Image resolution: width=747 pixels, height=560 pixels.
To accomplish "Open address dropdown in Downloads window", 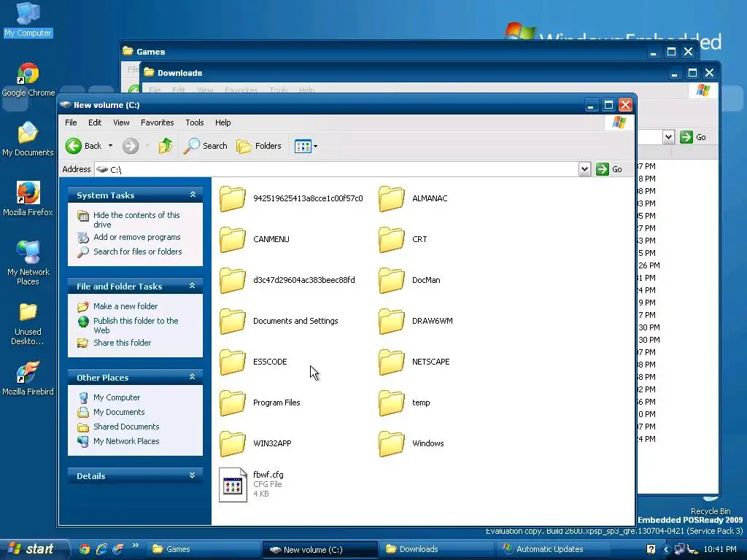I will point(668,137).
